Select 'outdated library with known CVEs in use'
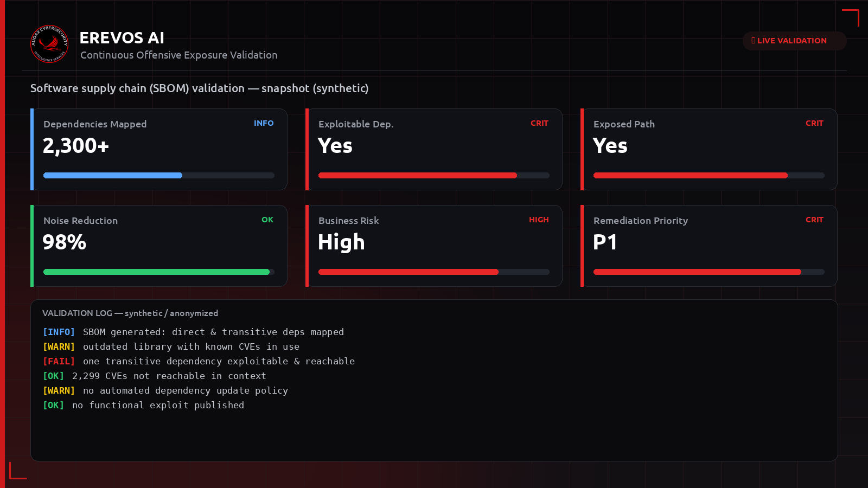 [x=191, y=346]
